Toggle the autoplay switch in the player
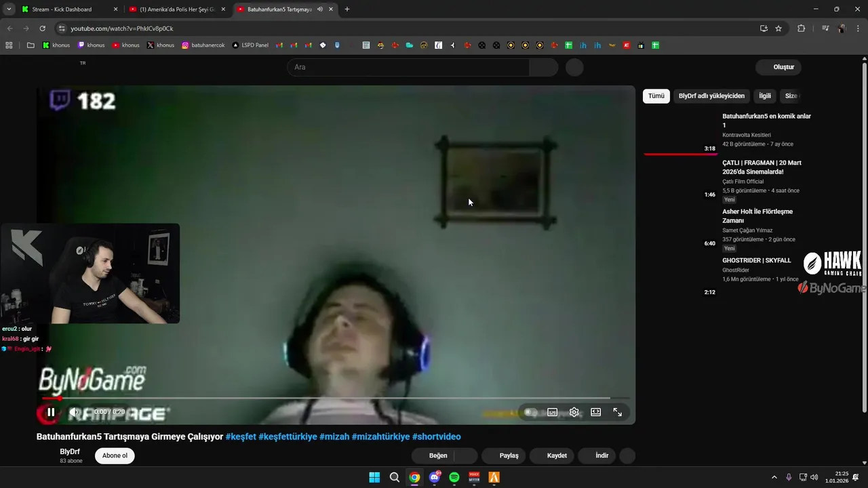Image resolution: width=868 pixels, height=488 pixels. [531, 412]
